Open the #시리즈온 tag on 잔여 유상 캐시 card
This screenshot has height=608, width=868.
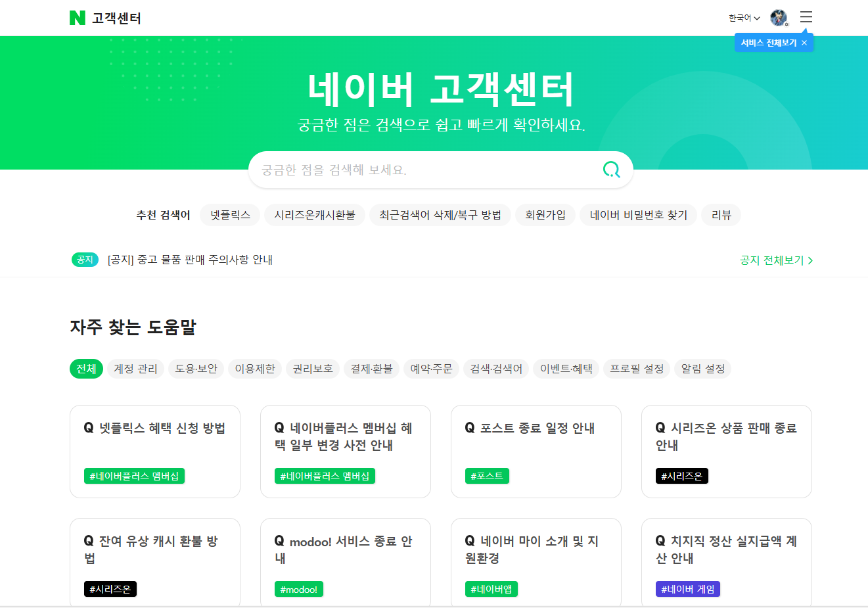click(x=110, y=589)
